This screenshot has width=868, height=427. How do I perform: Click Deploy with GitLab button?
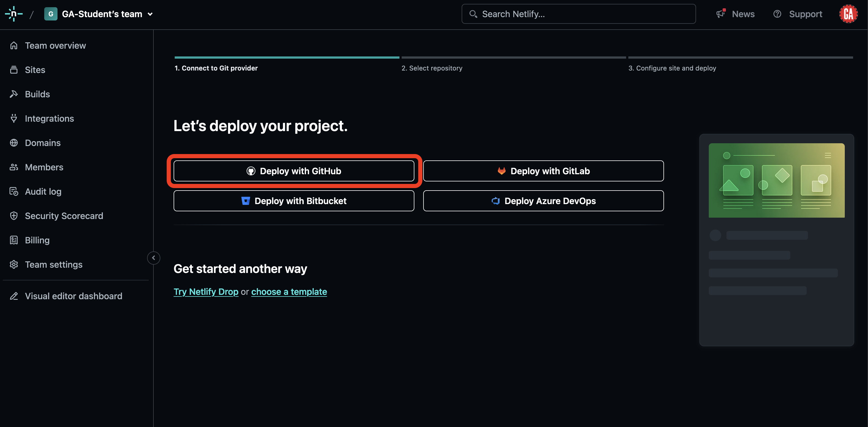coord(543,171)
